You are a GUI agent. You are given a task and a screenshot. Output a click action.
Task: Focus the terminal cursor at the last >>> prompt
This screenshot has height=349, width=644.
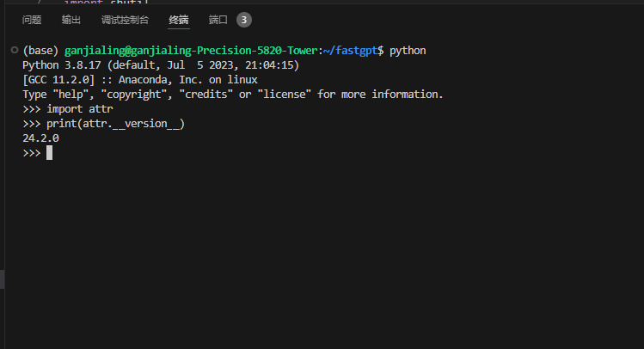[50, 153]
